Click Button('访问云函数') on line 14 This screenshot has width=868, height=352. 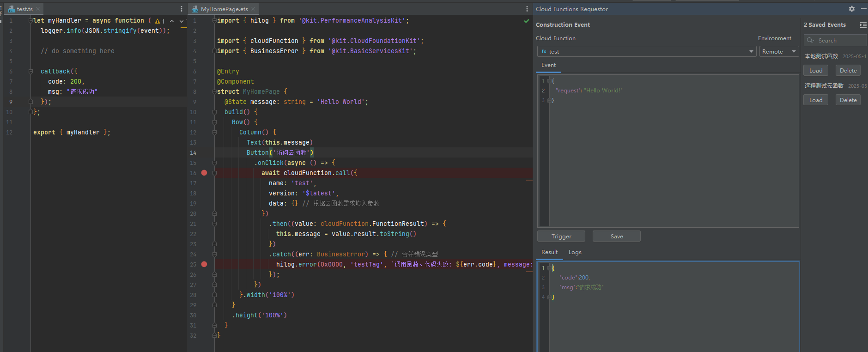(x=280, y=152)
